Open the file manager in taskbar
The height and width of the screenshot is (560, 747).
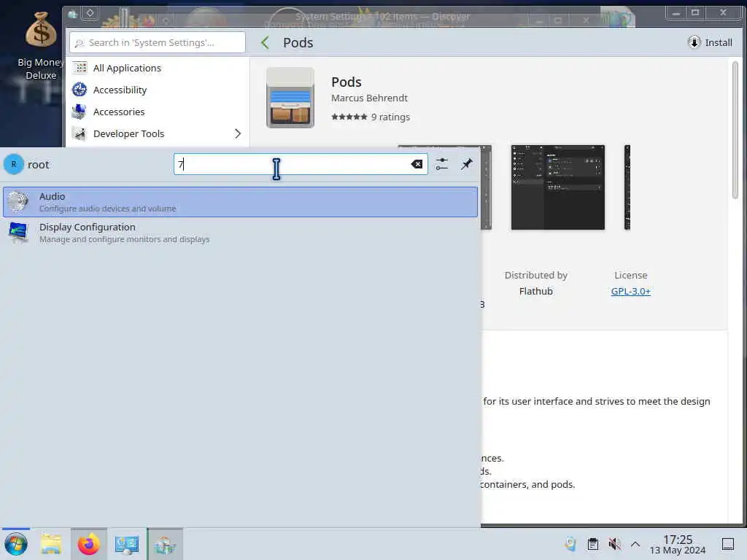point(51,544)
